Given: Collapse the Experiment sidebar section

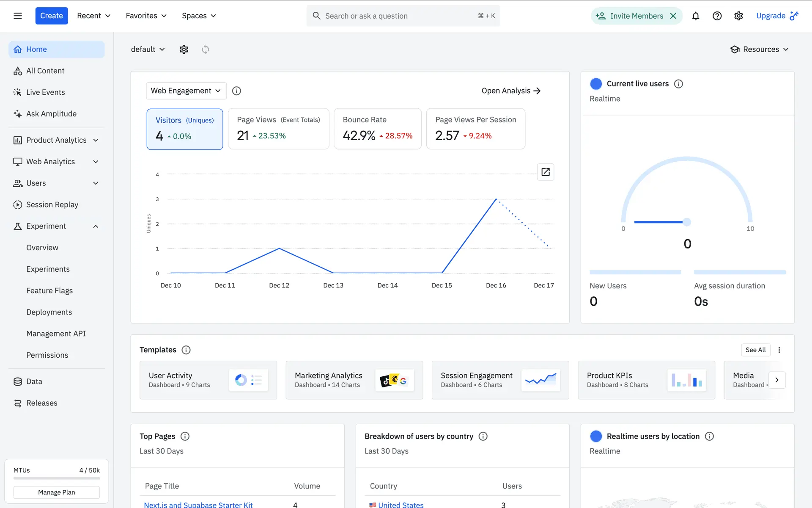Looking at the screenshot, I should (96, 226).
